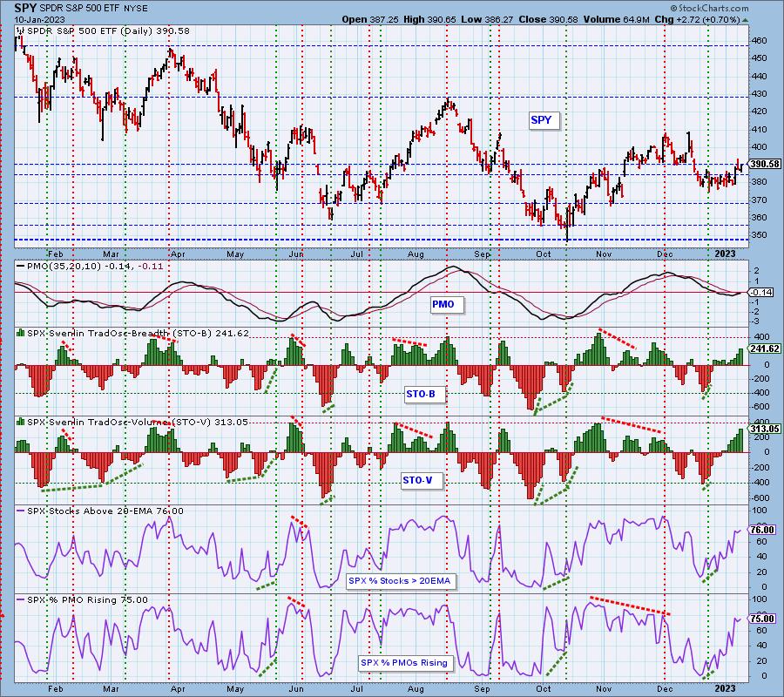The width and height of the screenshot is (784, 697).
Task: Click the 'SPX % Stocks > 20EMA' label
Action: [400, 580]
